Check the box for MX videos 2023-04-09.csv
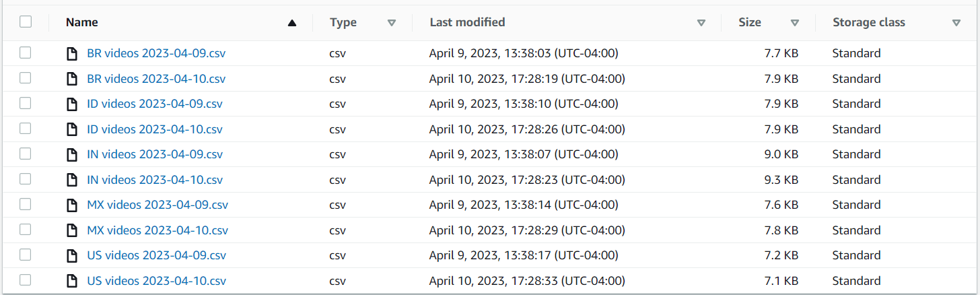This screenshot has width=980, height=295. [26, 204]
